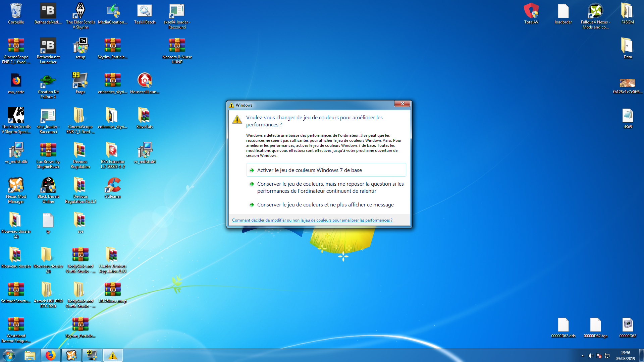Select the Bethesda.net Launcher shortcut
The image size is (644, 362).
(48, 51)
